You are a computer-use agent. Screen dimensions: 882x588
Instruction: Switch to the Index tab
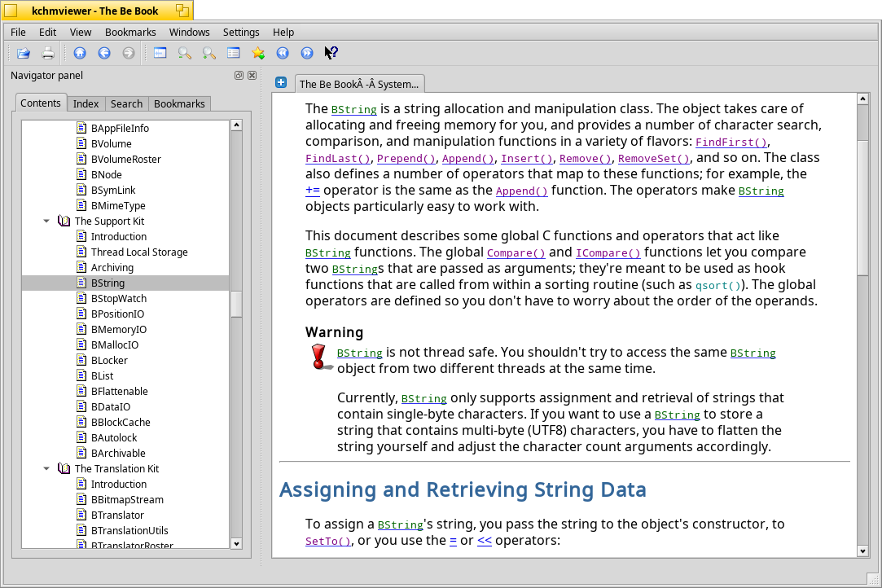click(86, 103)
